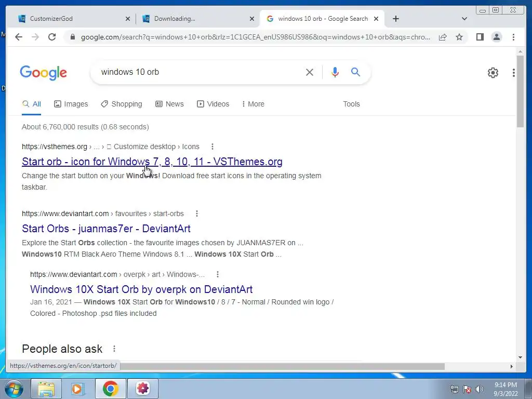The height and width of the screenshot is (399, 532).
Task: Click the horizontal scrollbar thumb
Action: (282, 366)
